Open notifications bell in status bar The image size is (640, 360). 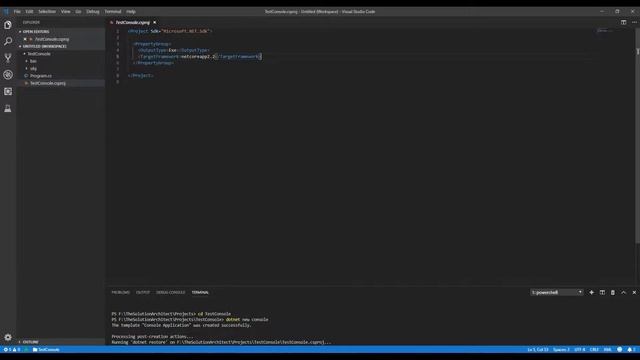(631, 350)
